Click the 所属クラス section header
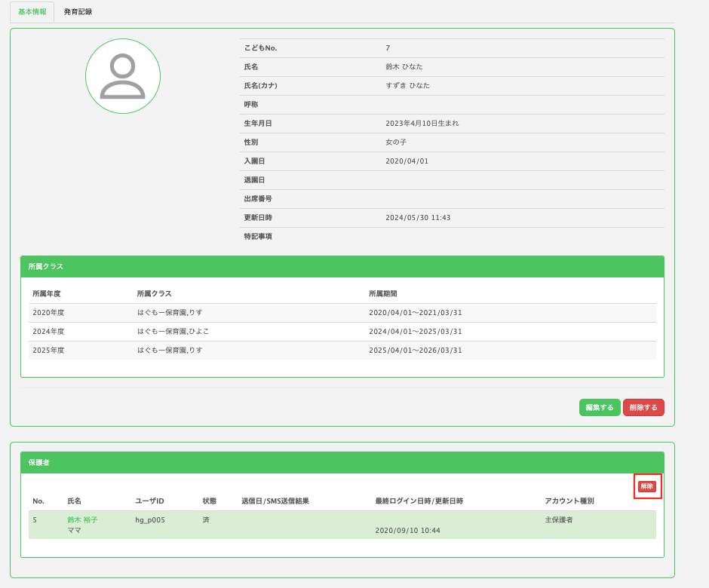 [342, 267]
